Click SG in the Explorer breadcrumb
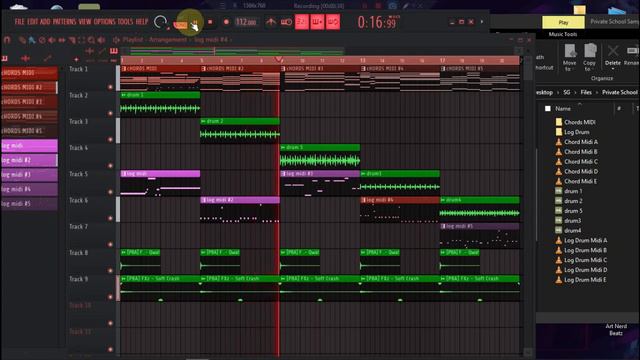Image resolution: width=640 pixels, height=360 pixels. coord(567,93)
